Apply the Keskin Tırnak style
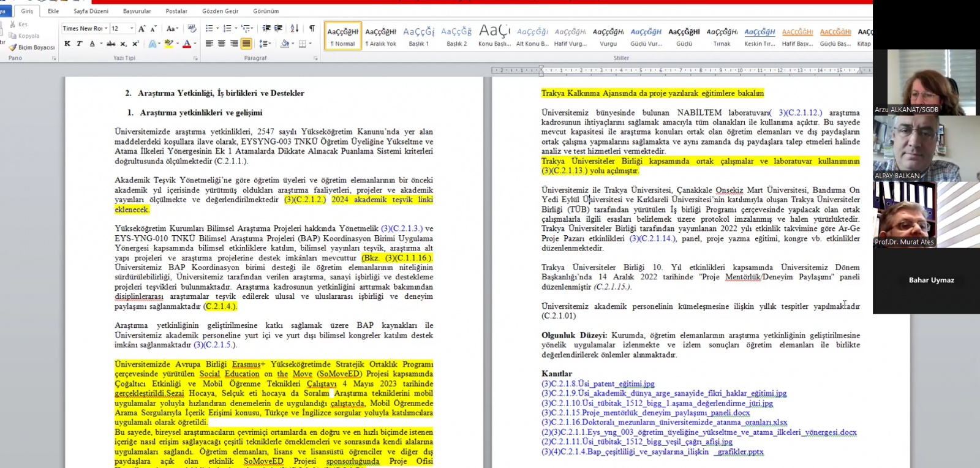This screenshot has height=468, width=980. (x=759, y=36)
